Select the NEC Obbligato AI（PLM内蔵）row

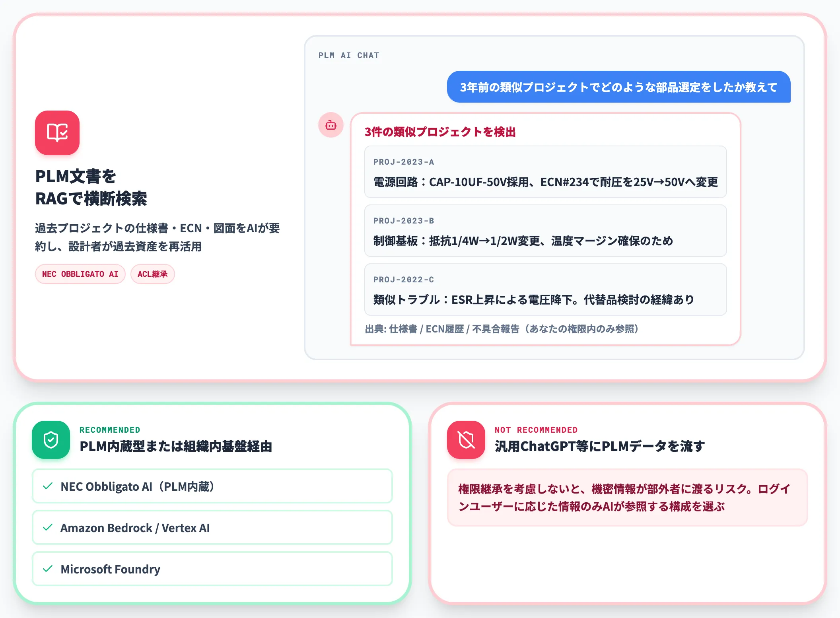click(212, 486)
